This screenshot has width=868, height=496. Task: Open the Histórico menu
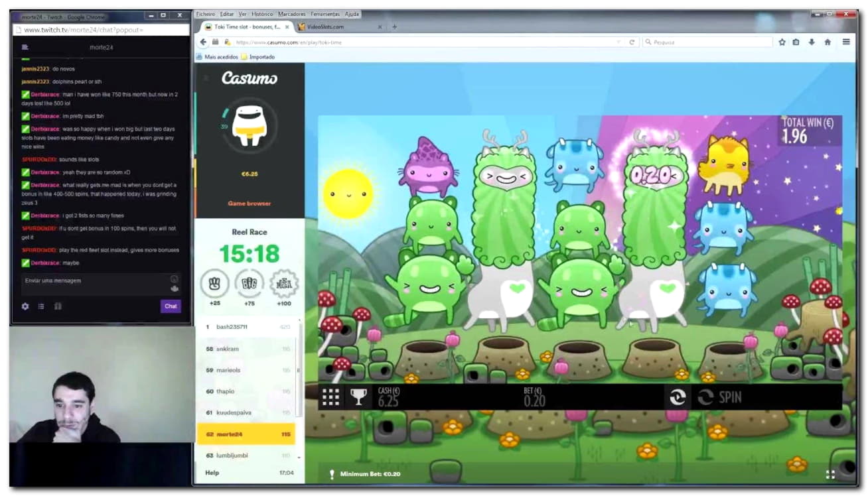coord(262,14)
